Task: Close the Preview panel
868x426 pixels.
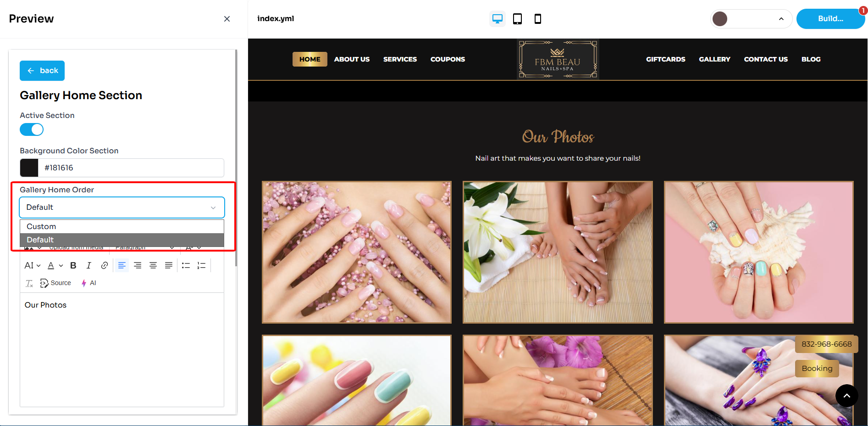Action: (227, 19)
